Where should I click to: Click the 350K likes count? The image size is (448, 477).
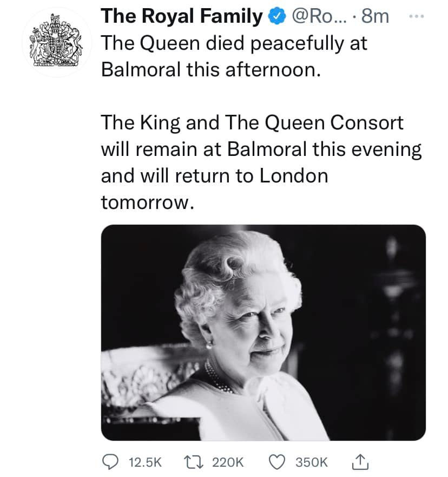[x=312, y=462]
